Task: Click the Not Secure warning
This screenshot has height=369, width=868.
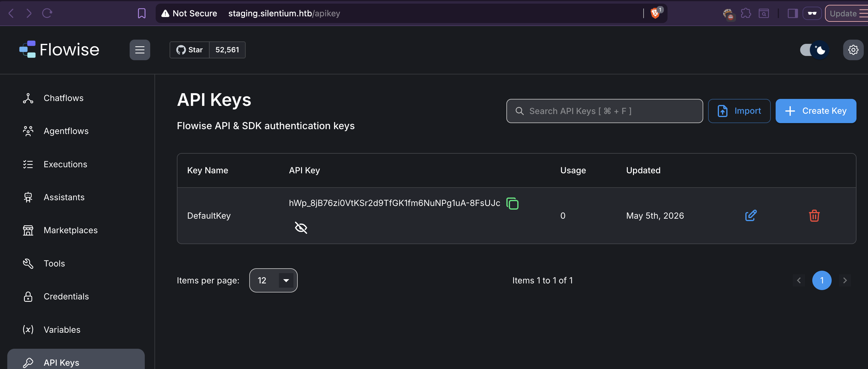Action: pos(189,13)
